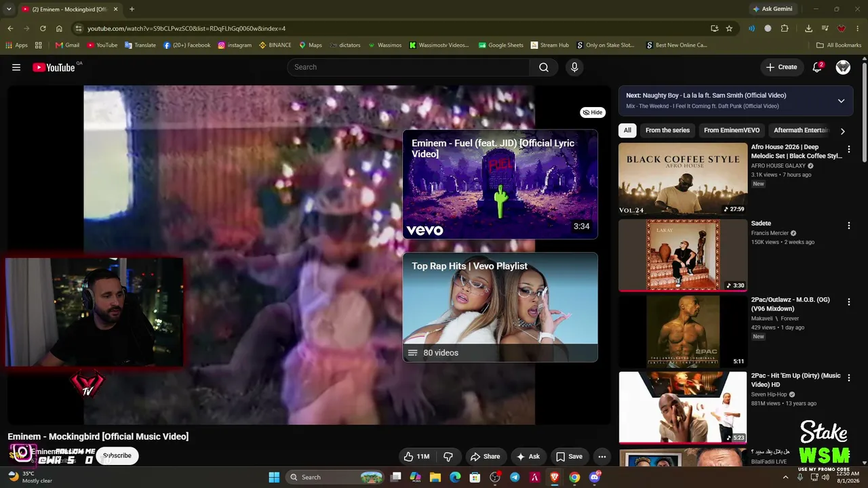
Task: Open the instagram bookmark
Action: tap(235, 45)
